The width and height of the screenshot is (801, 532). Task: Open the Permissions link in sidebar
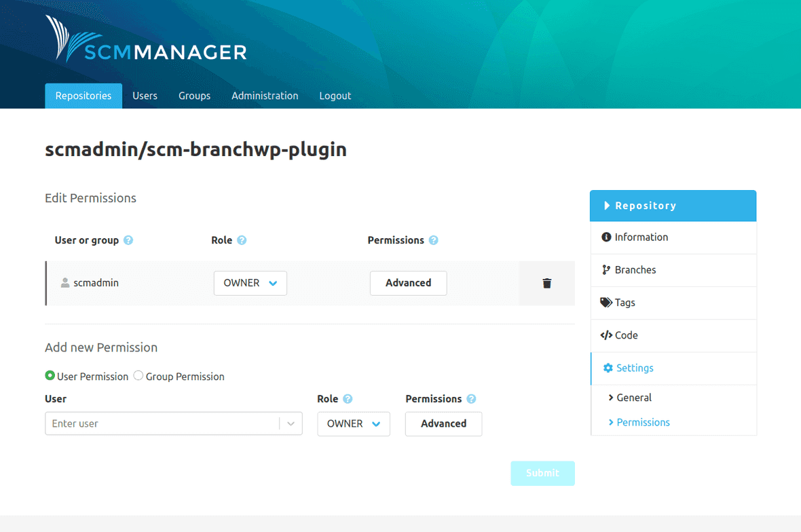coord(644,422)
